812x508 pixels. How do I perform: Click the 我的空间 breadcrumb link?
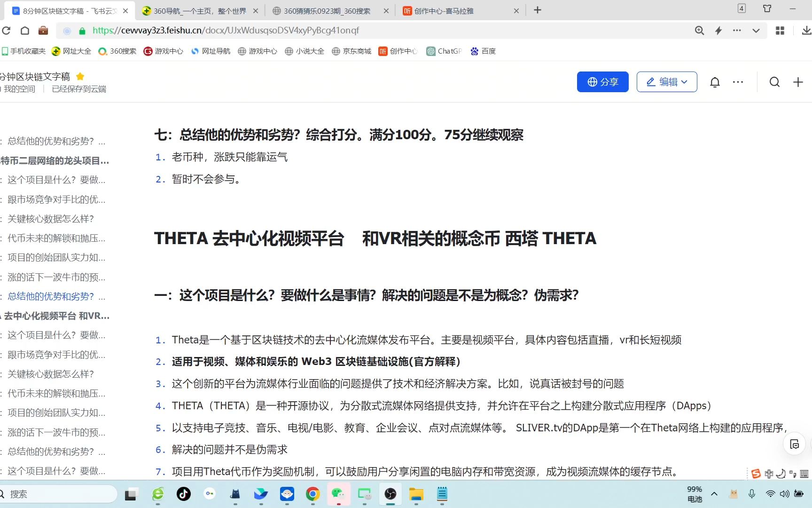(x=19, y=89)
